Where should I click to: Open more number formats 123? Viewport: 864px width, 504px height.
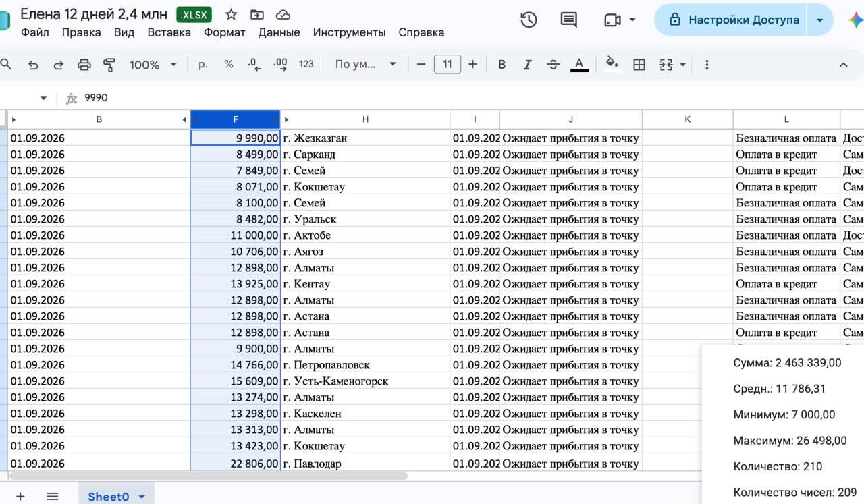coord(306,65)
